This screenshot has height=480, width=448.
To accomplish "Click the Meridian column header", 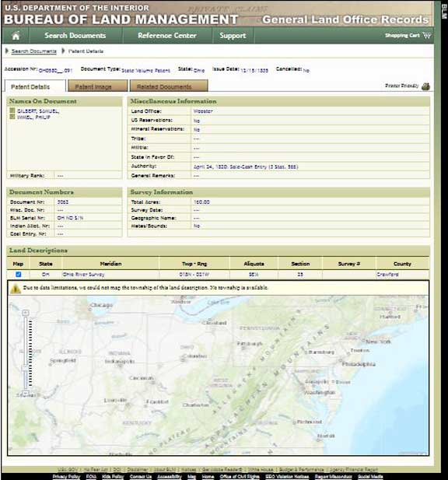I will [110, 264].
